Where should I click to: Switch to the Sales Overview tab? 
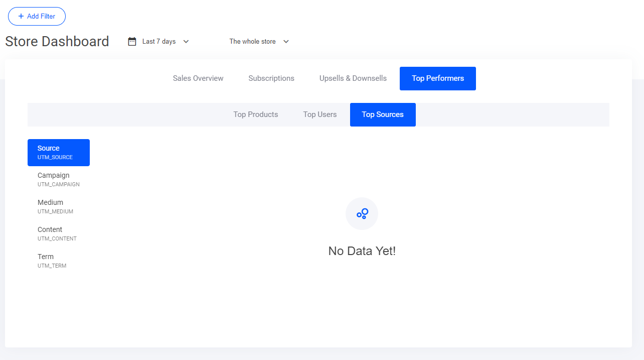click(198, 78)
